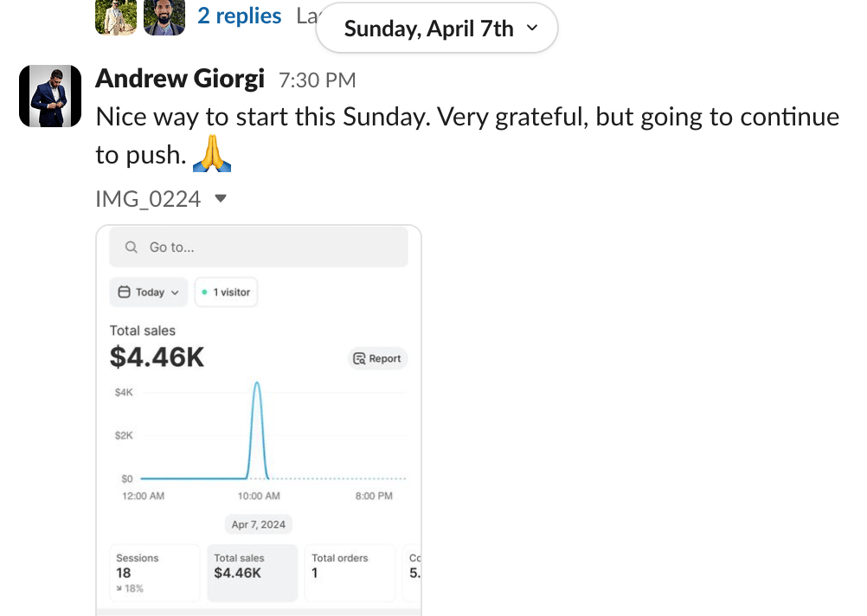Click the Report icon next to Total sales
The width and height of the screenshot is (867, 616).
359,359
